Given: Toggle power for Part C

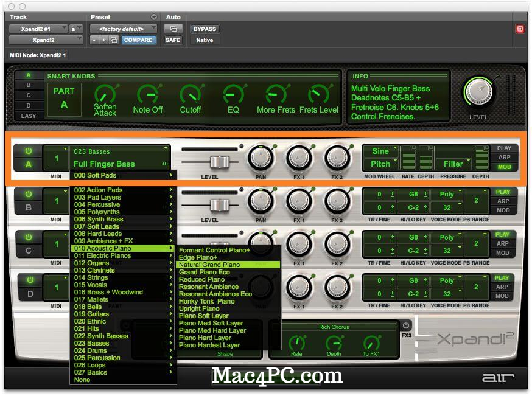Looking at the screenshot, I should (x=29, y=237).
